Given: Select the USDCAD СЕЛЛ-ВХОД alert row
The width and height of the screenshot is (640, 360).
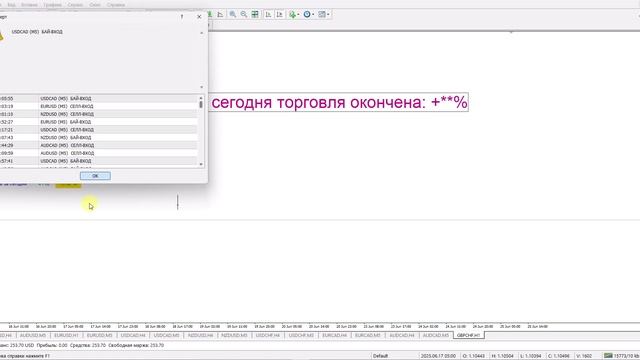Looking at the screenshot, I should (x=98, y=130).
